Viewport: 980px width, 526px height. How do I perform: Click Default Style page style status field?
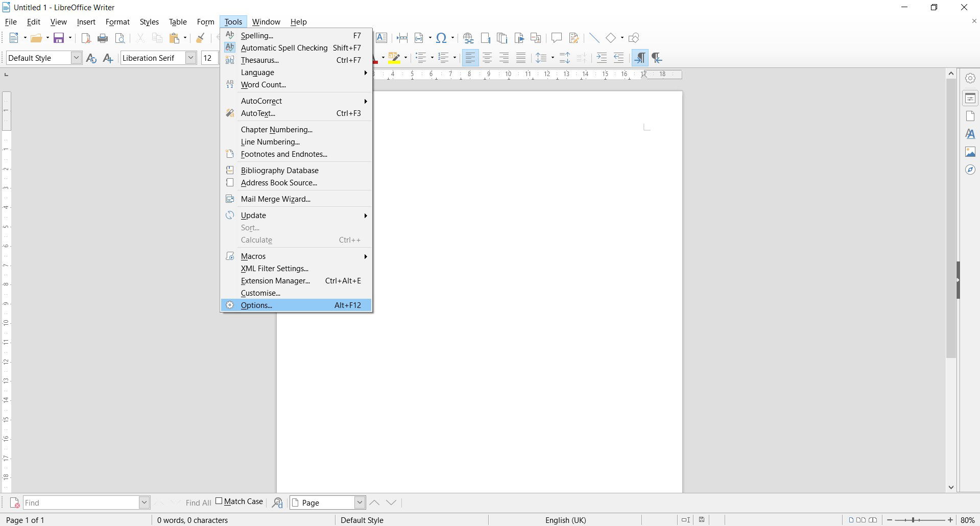tap(362, 520)
